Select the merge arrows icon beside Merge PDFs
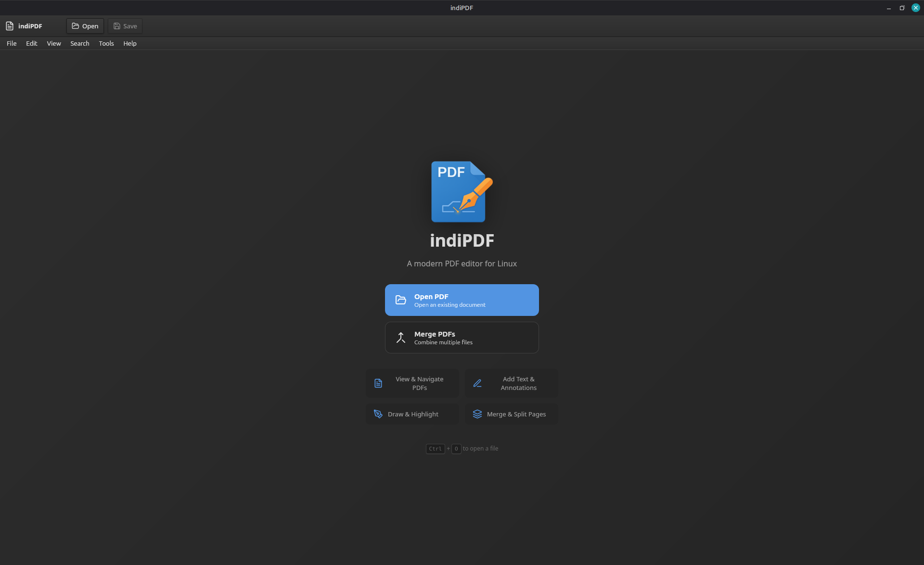Screen dimensions: 924x565 400,337
